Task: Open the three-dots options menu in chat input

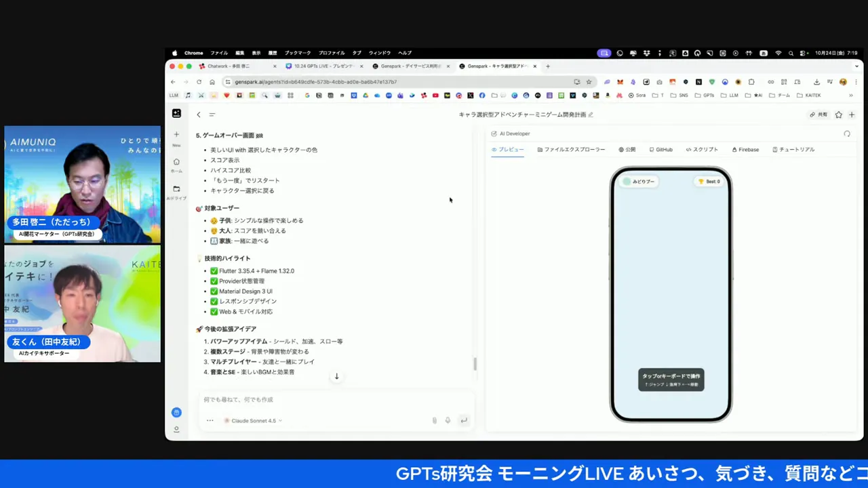Action: [210, 421]
